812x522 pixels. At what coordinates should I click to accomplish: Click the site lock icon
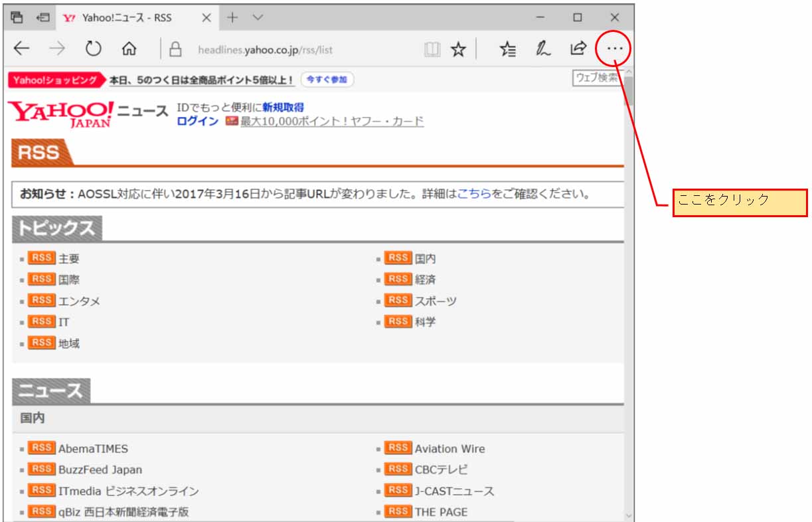175,49
